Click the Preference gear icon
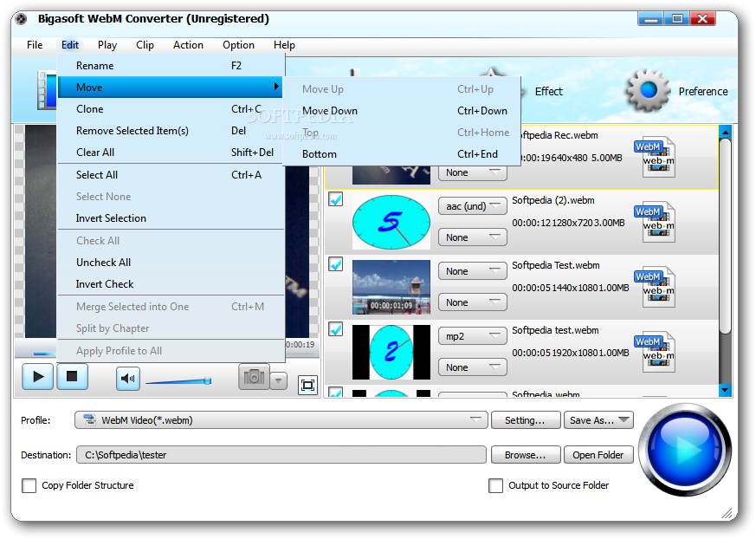Image resolution: width=756 pixels, height=539 pixels. [x=648, y=90]
